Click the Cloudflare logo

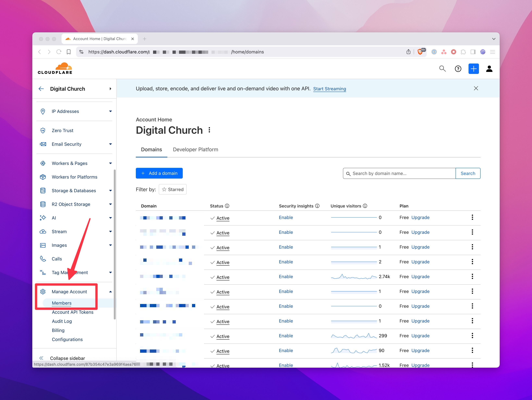coord(55,69)
